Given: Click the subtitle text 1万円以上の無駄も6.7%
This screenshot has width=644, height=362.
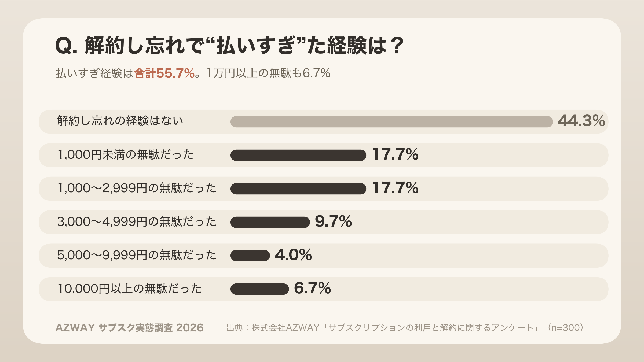Looking at the screenshot, I should (x=268, y=73).
